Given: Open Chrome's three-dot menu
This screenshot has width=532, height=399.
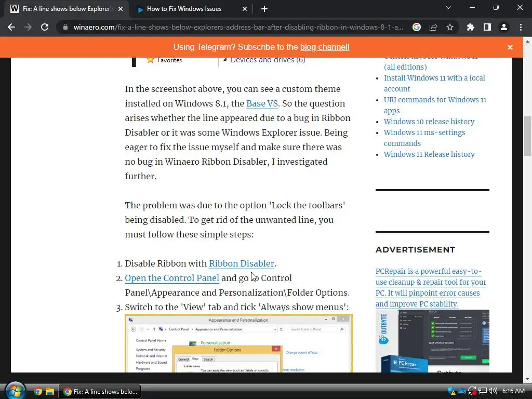Looking at the screenshot, I should point(521,27).
